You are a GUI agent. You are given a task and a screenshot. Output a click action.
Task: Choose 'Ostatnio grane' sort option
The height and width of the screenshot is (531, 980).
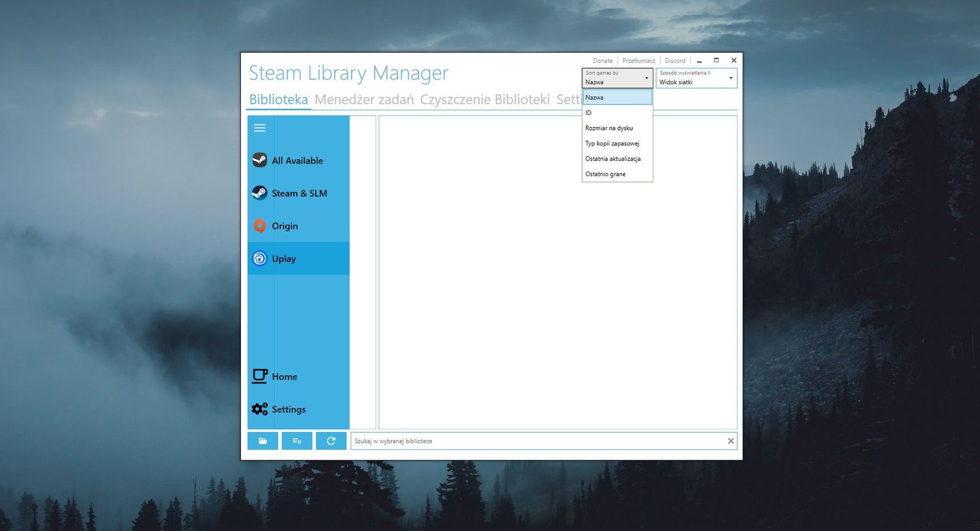(617, 174)
